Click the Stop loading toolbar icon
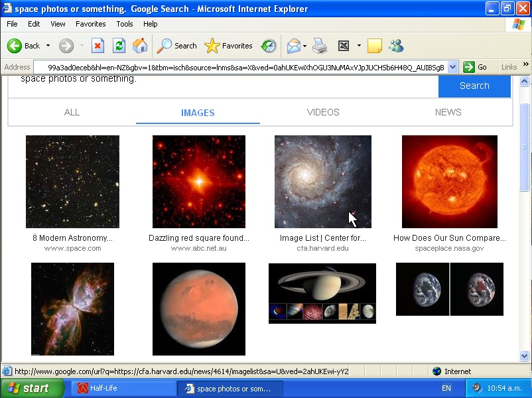The width and height of the screenshot is (532, 398). pos(98,46)
